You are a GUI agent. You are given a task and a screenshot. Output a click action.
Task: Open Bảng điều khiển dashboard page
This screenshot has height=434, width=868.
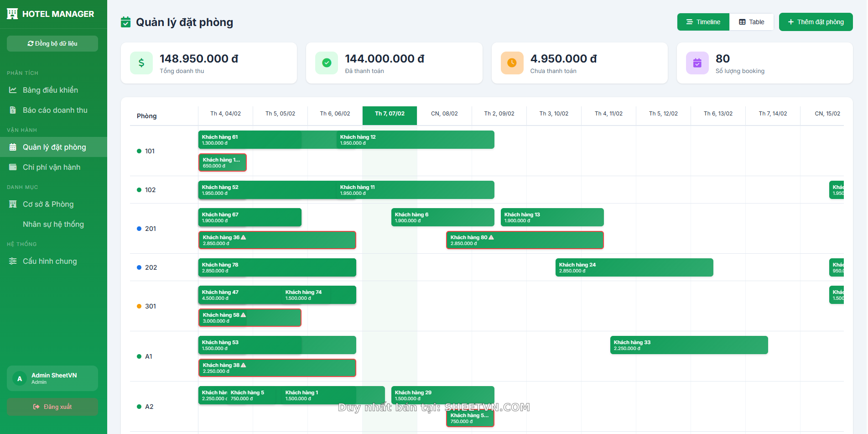click(50, 90)
